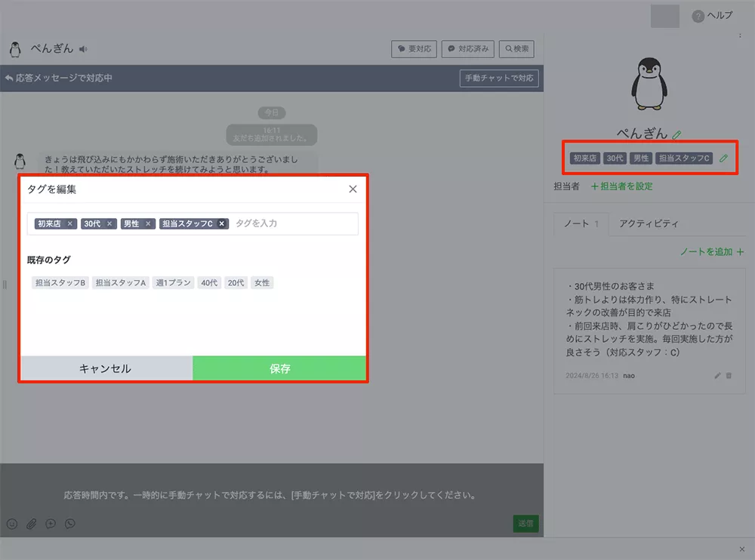Switch to the アクティビティ tab
Viewport: 755px width, 560px height.
[649, 224]
